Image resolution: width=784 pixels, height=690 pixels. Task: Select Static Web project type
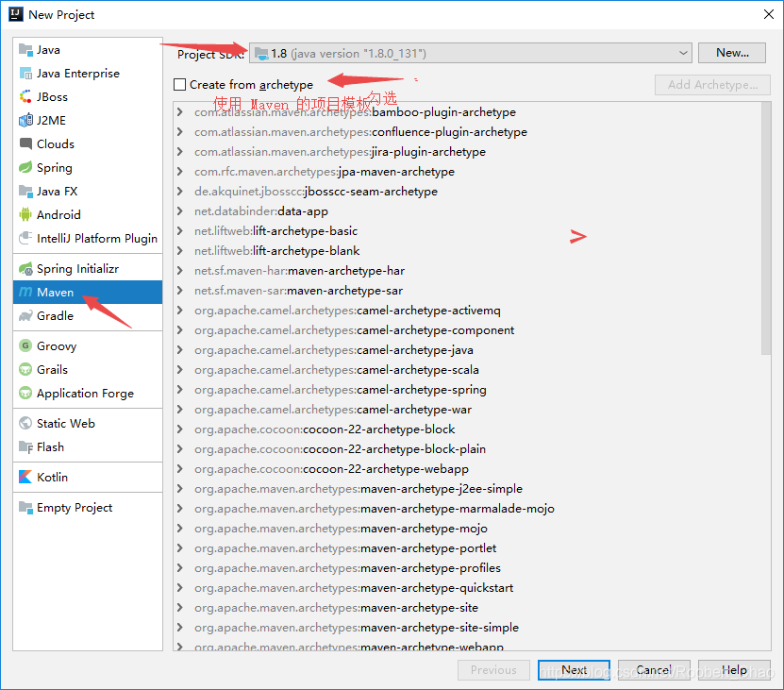[88, 423]
